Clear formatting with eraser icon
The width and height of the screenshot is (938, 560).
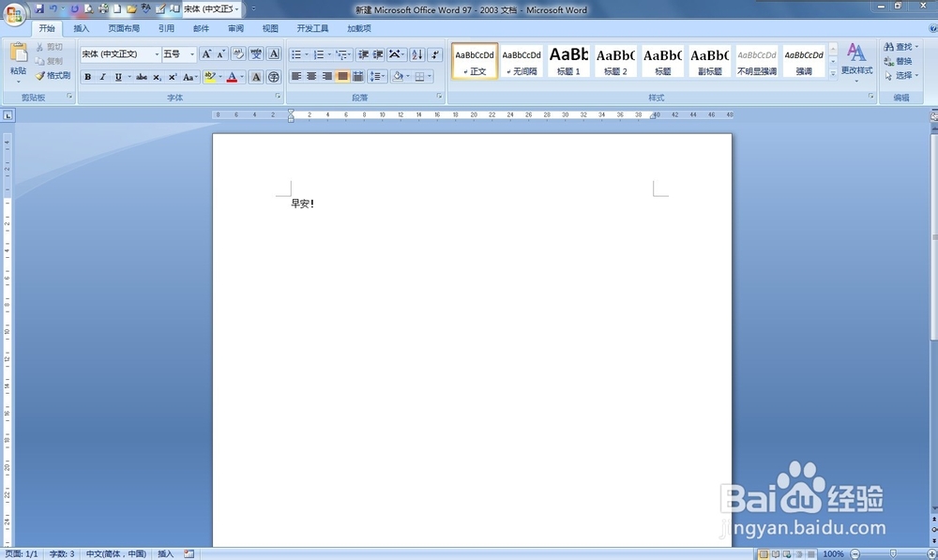click(x=238, y=54)
